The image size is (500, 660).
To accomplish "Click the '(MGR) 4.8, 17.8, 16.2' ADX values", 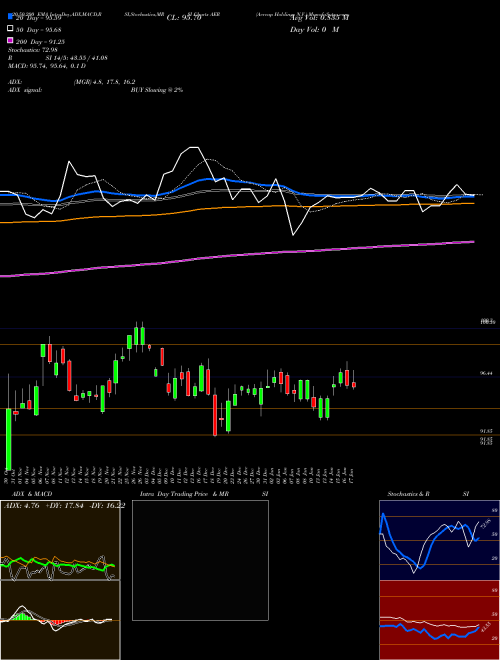I will coord(104,82).
